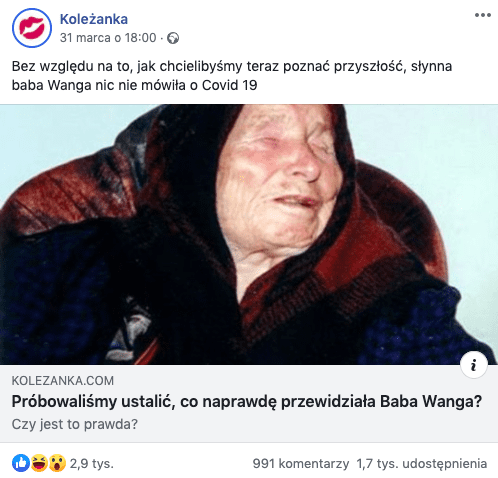Show the 991 komentarzy comments

tap(301, 463)
